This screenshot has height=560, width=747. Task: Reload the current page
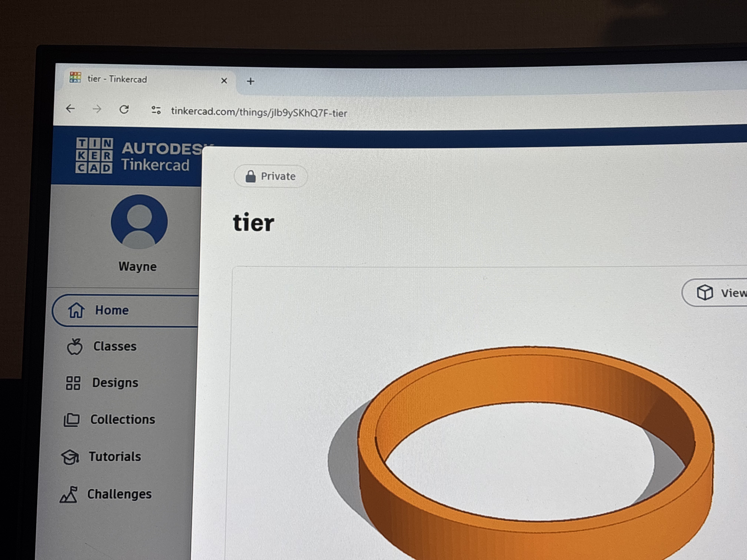[124, 109]
